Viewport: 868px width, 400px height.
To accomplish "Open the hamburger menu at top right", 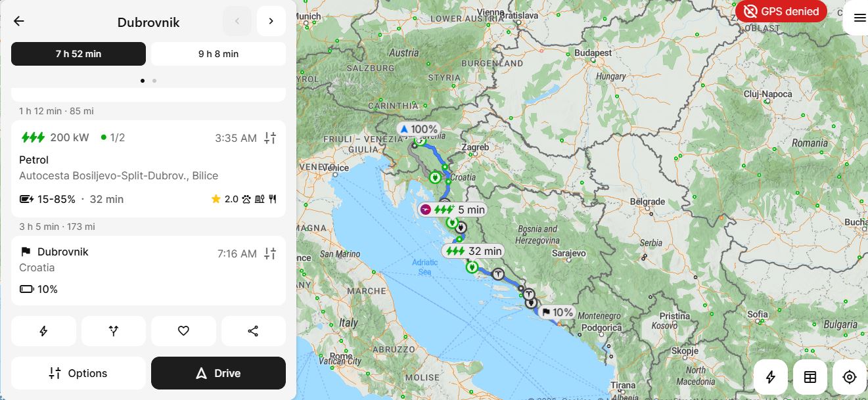I will coord(859,18).
